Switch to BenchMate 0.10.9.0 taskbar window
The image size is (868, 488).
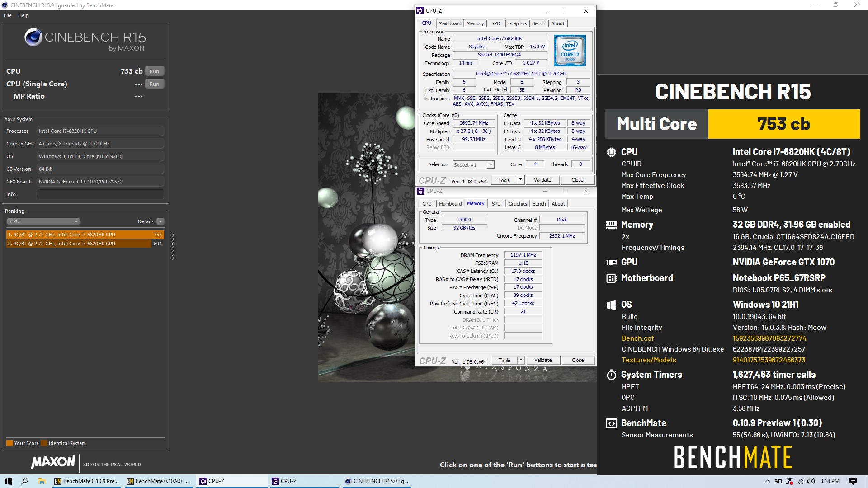pyautogui.click(x=159, y=481)
